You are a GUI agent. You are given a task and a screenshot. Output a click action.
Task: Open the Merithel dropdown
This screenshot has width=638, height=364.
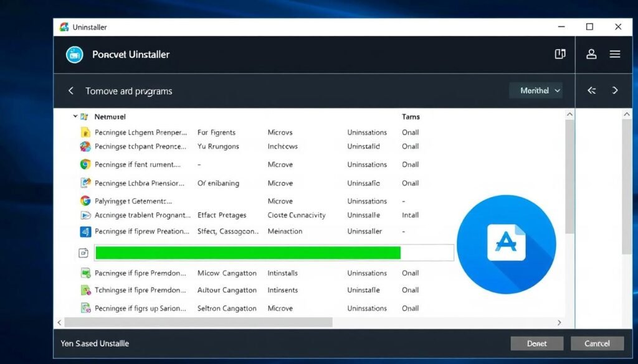535,91
